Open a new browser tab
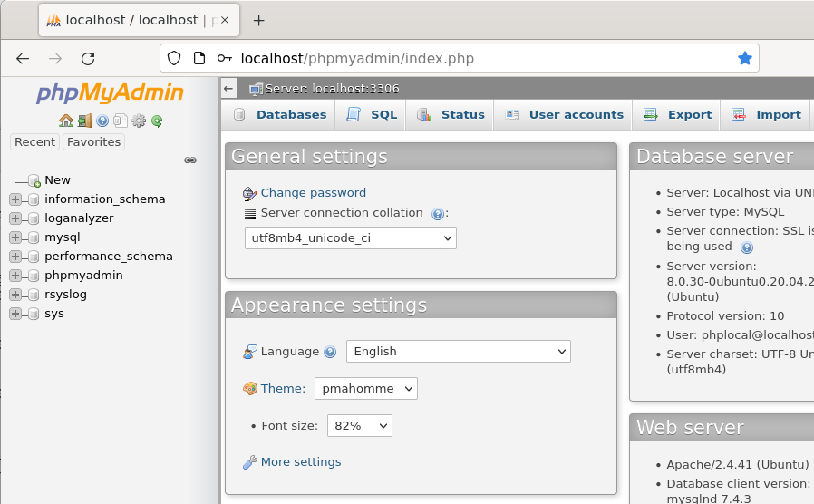 (258, 20)
